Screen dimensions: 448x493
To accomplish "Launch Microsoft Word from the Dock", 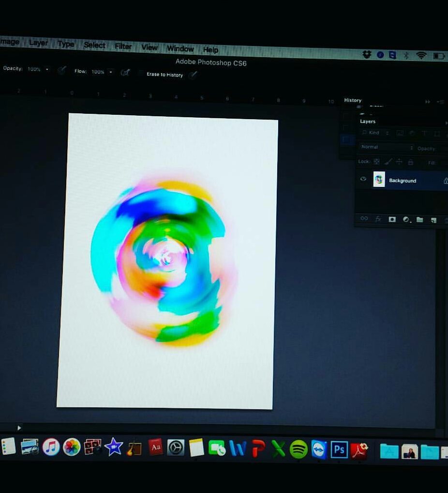I will 238,448.
